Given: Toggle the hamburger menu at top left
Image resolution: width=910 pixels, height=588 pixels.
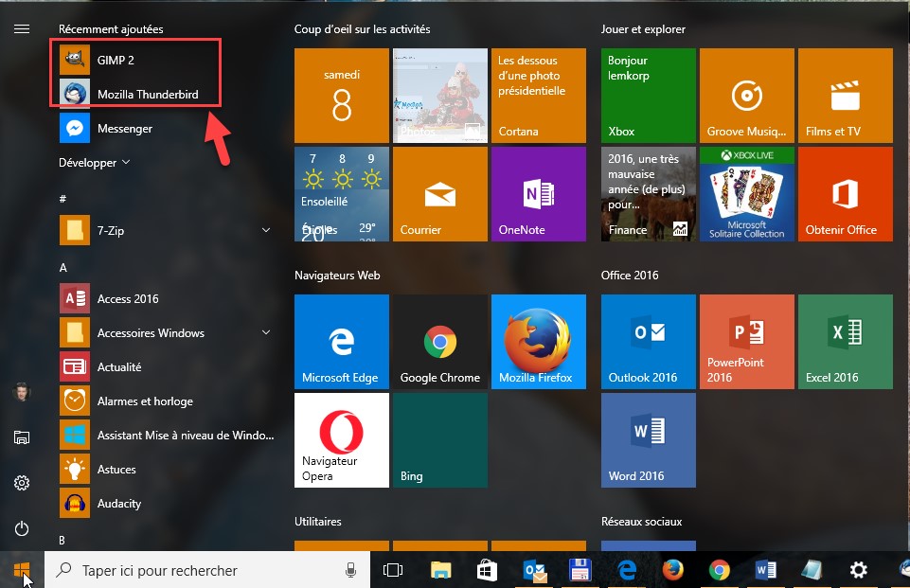Looking at the screenshot, I should [22, 29].
